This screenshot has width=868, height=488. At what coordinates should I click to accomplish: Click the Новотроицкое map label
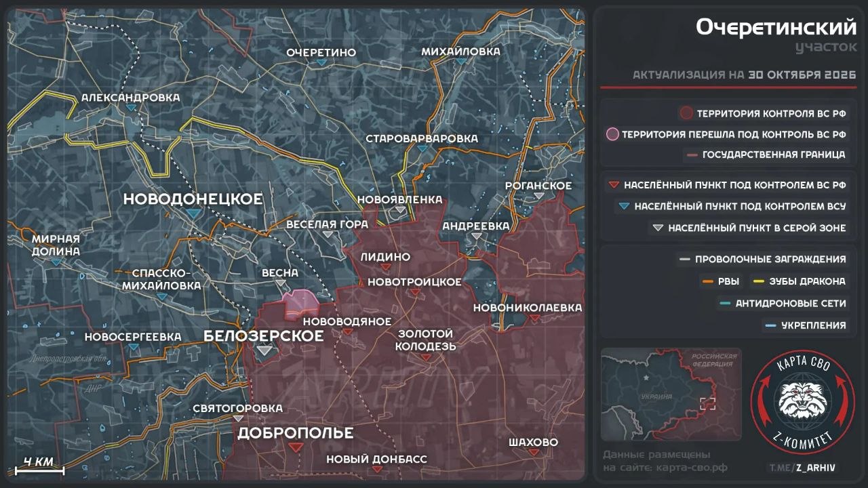click(x=414, y=282)
